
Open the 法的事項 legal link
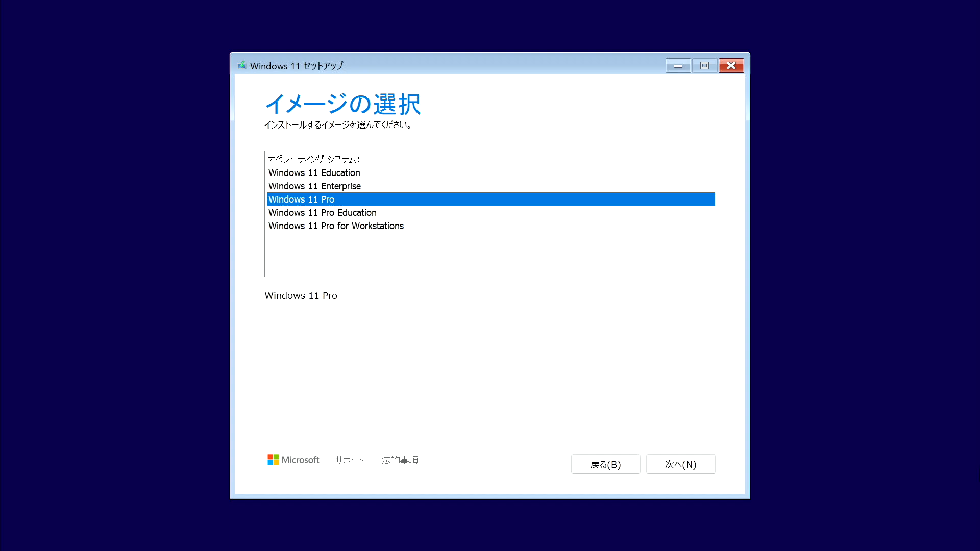tap(400, 460)
